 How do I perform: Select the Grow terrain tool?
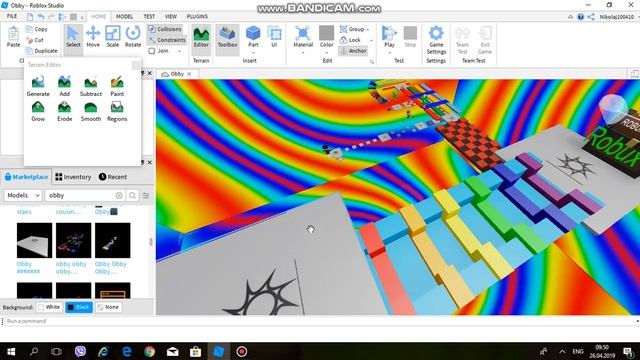pos(38,111)
